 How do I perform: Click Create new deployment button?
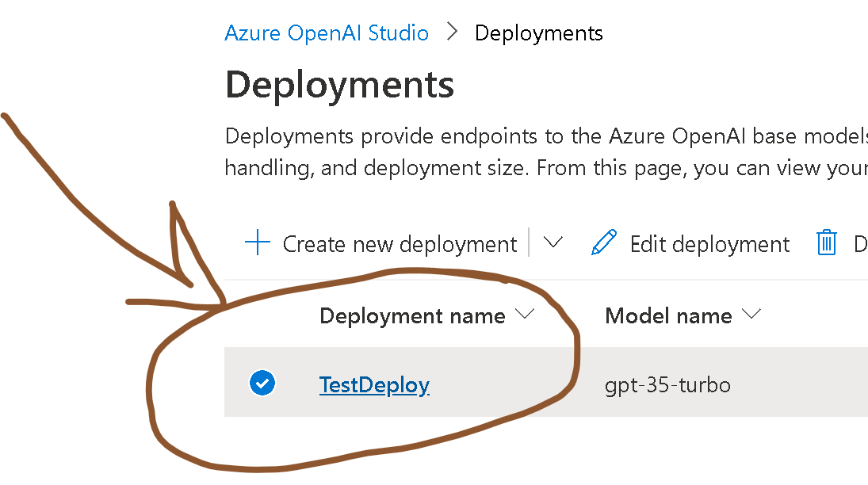pos(400,244)
